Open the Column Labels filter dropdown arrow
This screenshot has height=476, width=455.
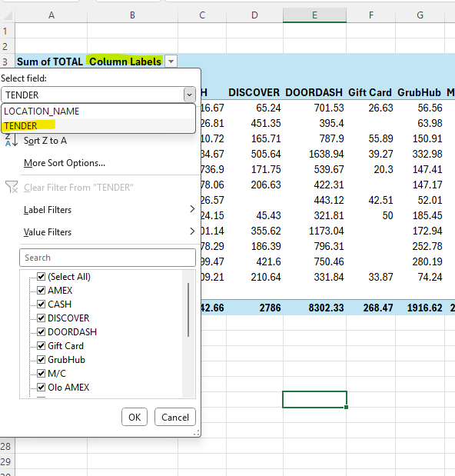point(171,62)
